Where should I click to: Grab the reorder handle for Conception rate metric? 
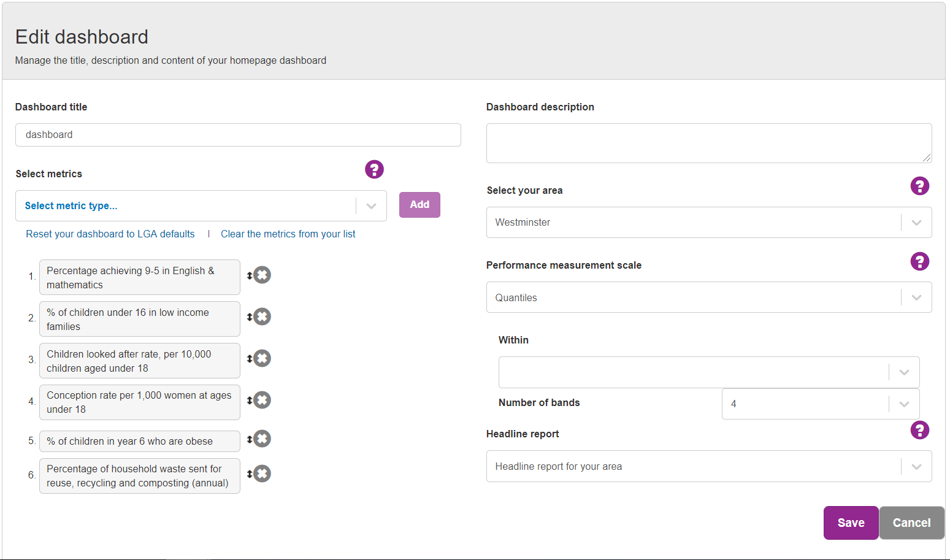coord(250,401)
